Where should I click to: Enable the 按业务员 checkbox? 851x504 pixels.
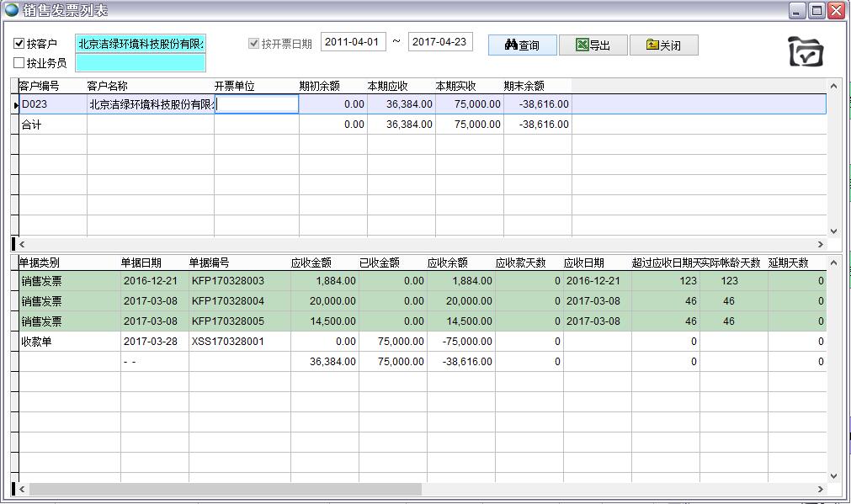[19, 63]
